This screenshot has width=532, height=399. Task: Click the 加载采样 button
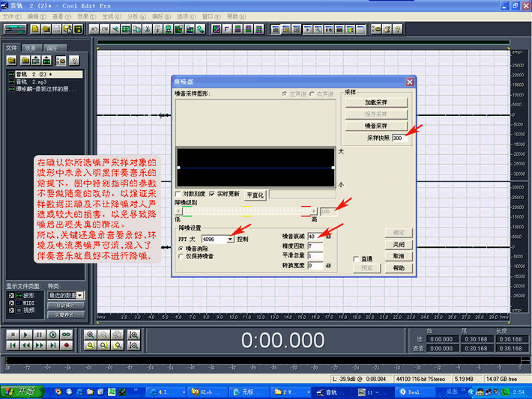point(375,103)
